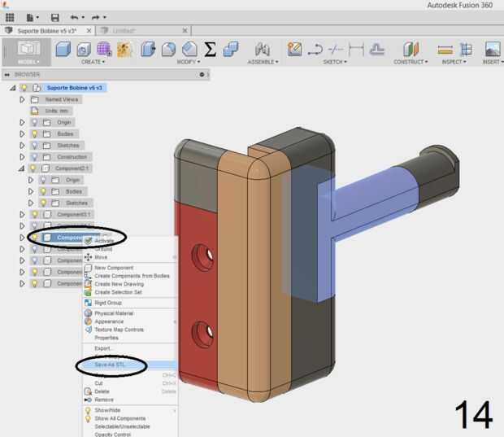Click the Save disk icon

click(x=55, y=17)
